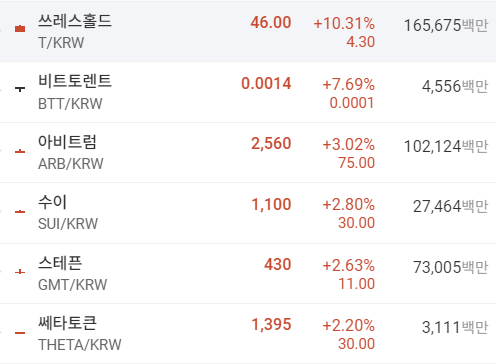Select the SUI/KRW ticker symbol
496x364 pixels.
[x=68, y=224]
